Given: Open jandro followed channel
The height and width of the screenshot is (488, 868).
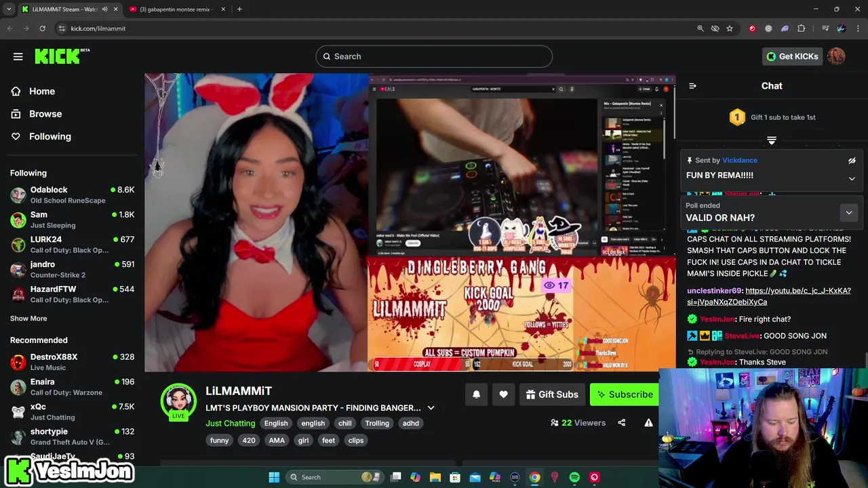Looking at the screenshot, I should [72, 269].
